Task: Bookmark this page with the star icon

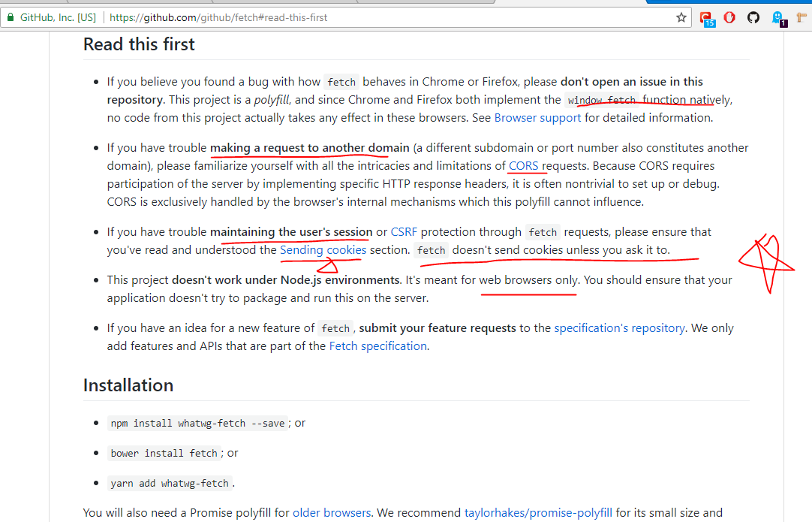Action: pyautogui.click(x=681, y=17)
